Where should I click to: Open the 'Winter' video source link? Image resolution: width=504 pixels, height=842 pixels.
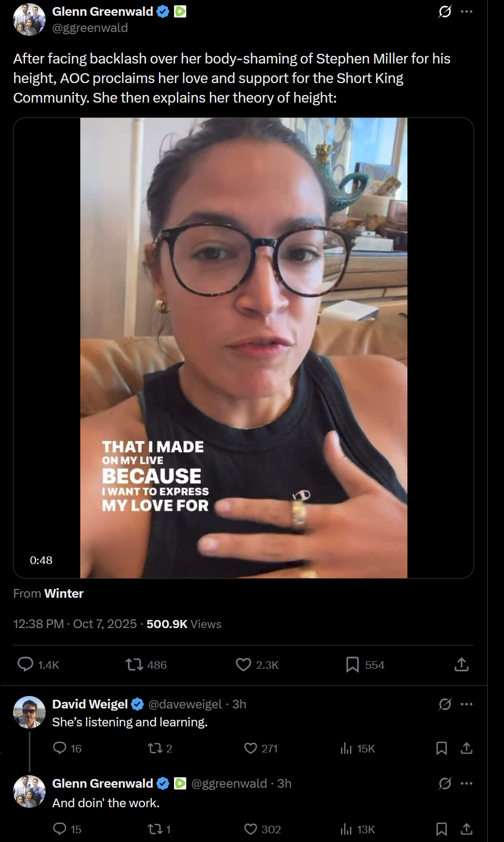click(x=64, y=593)
